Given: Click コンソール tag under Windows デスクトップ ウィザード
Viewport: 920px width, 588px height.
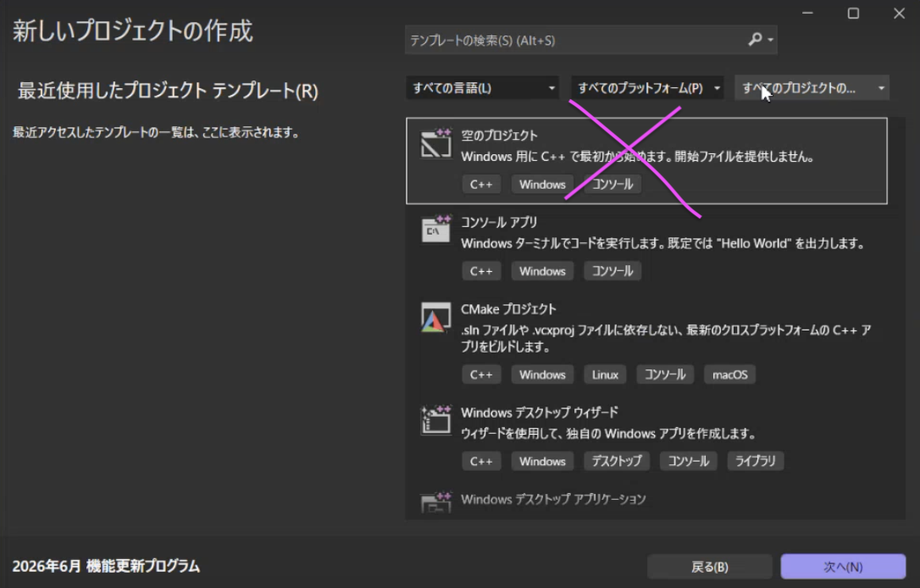Looking at the screenshot, I should 689,461.
